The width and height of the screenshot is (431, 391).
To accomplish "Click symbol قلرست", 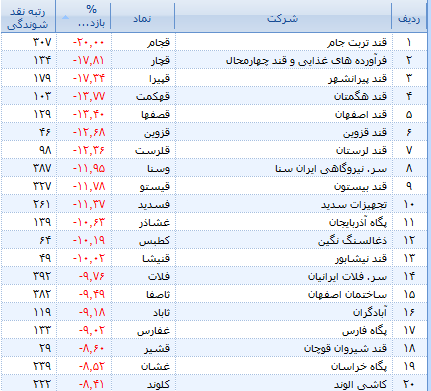I will (152, 150).
